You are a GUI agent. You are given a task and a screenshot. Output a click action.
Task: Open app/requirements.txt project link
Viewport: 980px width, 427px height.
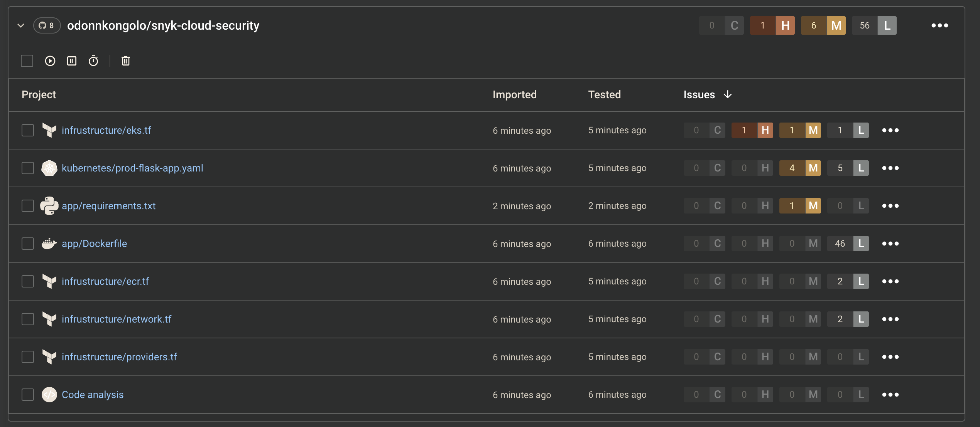point(108,206)
